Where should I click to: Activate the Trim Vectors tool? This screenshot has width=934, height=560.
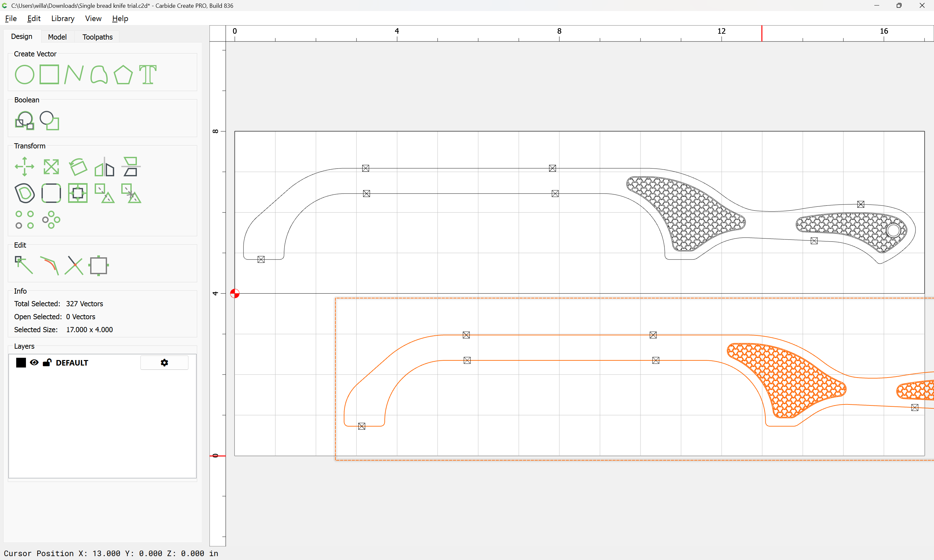74,265
